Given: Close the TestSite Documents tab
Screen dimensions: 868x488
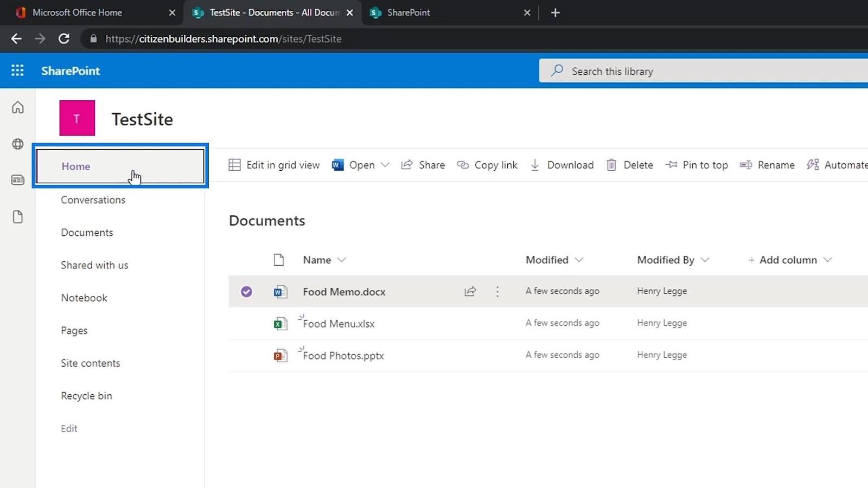Looking at the screenshot, I should tap(350, 12).
